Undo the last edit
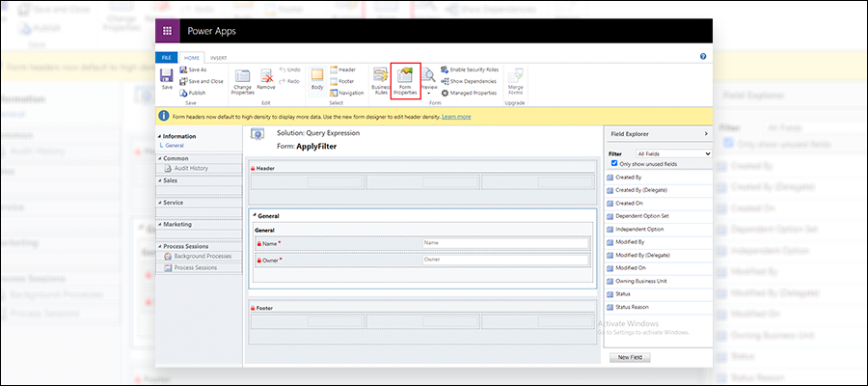Image resolution: width=868 pixels, height=386 pixels. [x=289, y=69]
